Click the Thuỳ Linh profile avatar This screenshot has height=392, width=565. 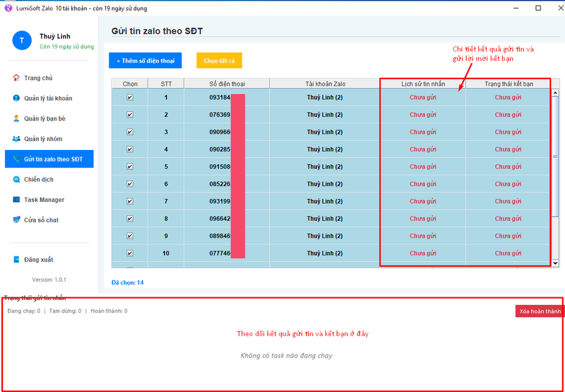click(x=21, y=41)
